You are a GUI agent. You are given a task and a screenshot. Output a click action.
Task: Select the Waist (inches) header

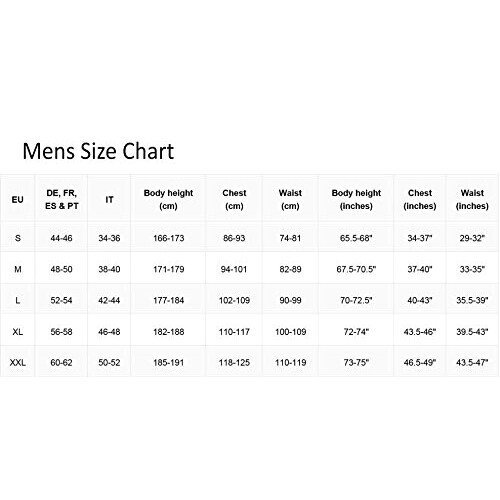pos(472,199)
